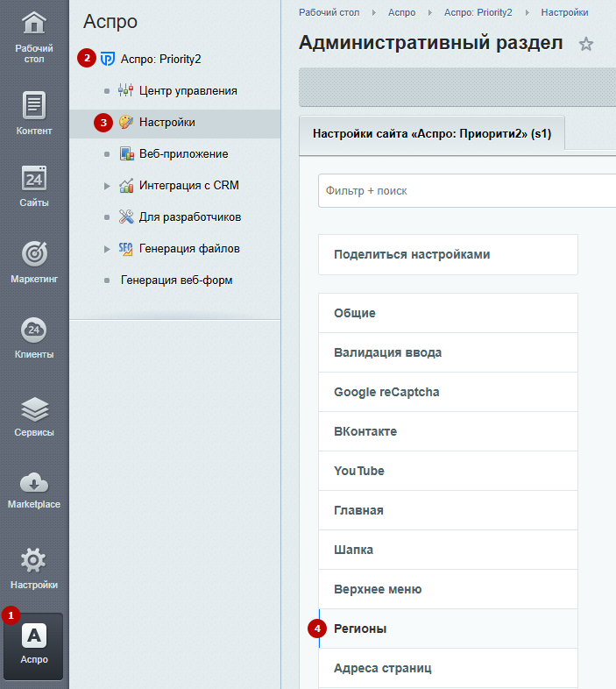
Task: Click the Для разработчиков tools icon
Action: coord(126,217)
